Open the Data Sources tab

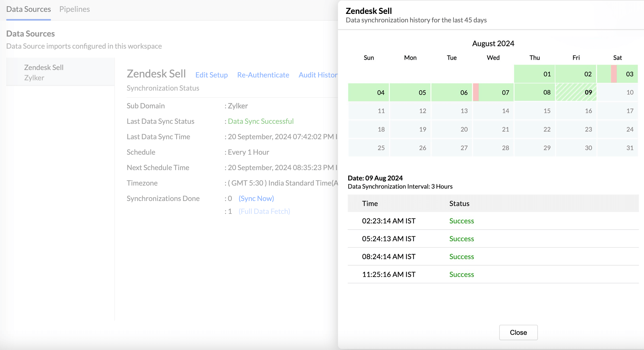(28, 9)
